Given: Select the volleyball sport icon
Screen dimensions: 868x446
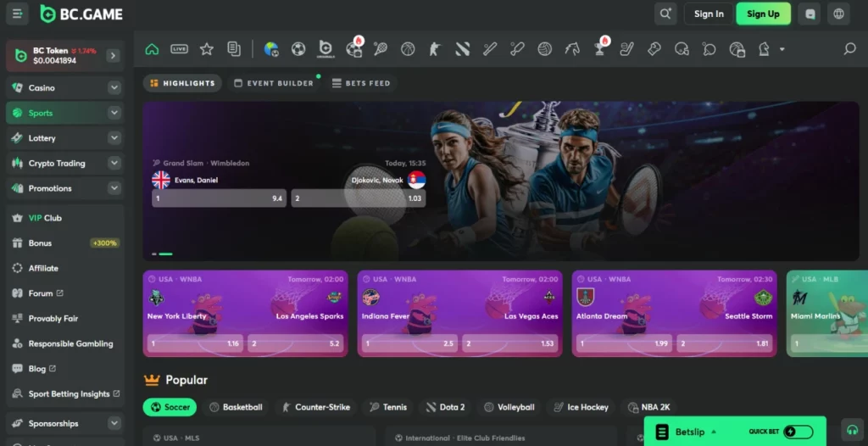Looking at the screenshot, I should point(545,49).
